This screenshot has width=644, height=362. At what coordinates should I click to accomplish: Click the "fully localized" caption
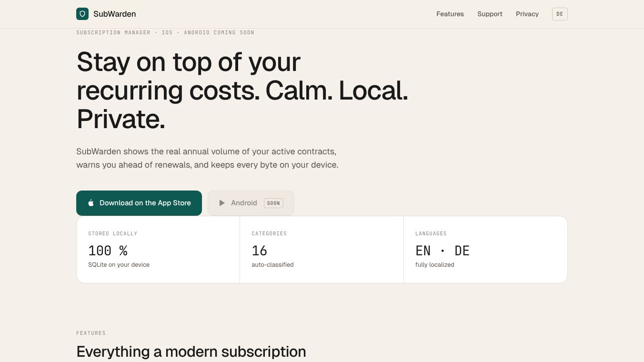coord(435,265)
